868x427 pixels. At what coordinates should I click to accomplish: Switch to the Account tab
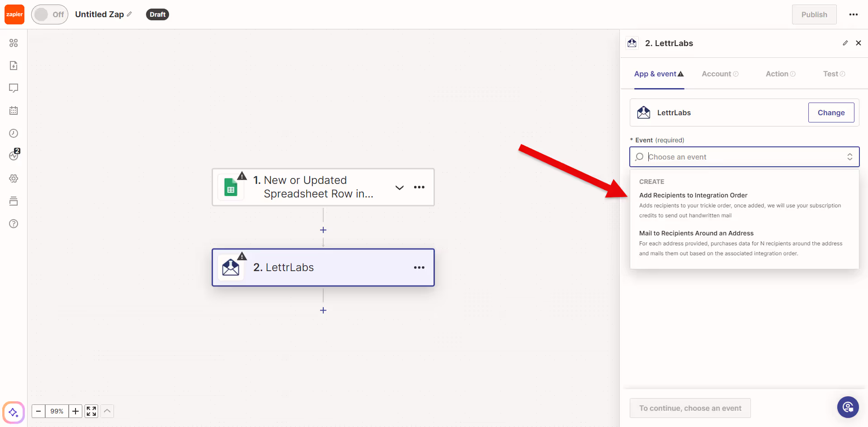(x=720, y=74)
